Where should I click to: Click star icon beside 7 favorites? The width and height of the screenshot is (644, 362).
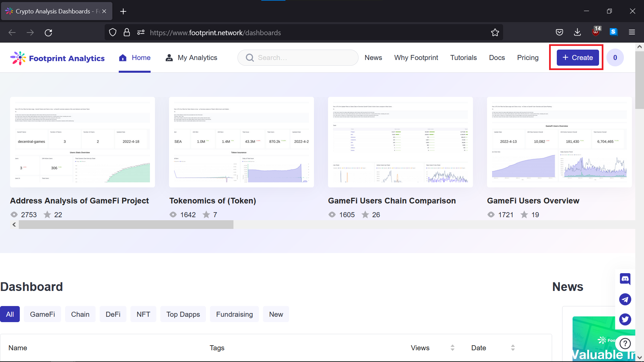[206, 215]
